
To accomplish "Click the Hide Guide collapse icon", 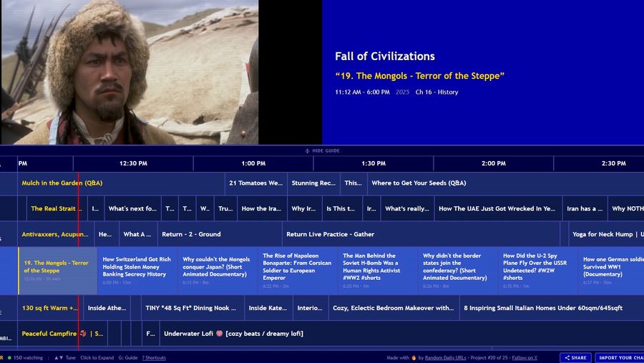I will 307,151.
